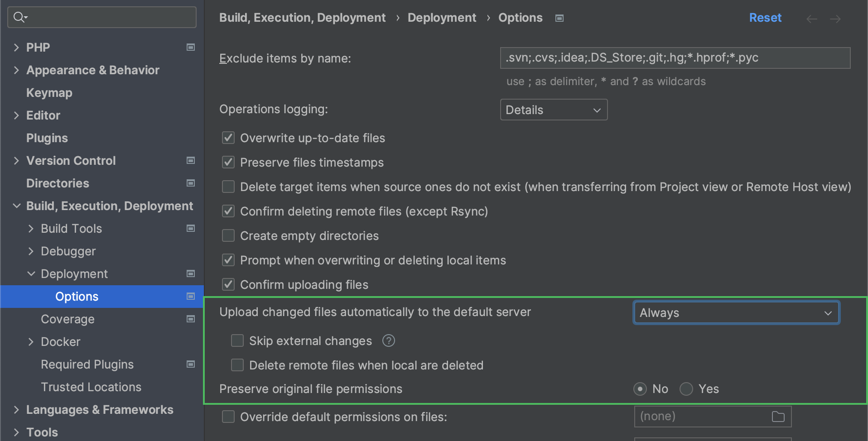Click the Reset link

click(765, 18)
